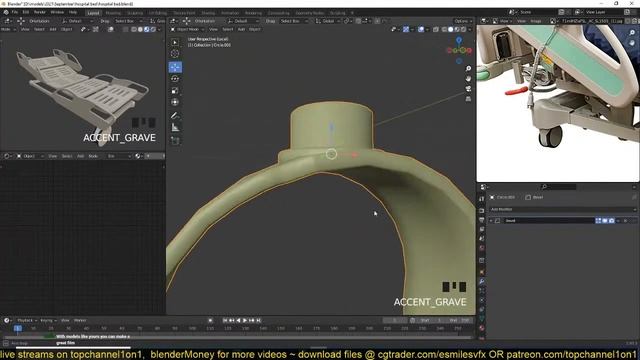Click zoom magnifier gizmo in main viewport
The image size is (640, 360).
point(468,69)
